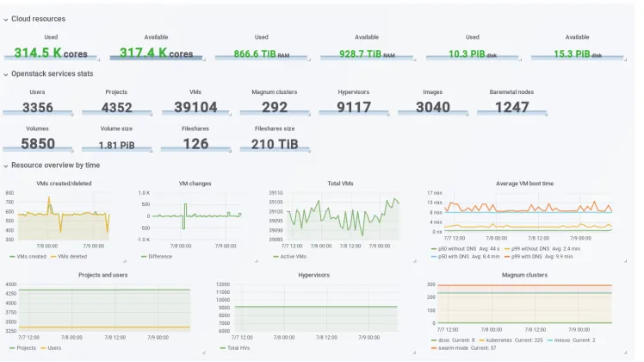Viewport: 644px width, 362px height.
Task: Click the 39104 VMs value
Action: pos(195,108)
